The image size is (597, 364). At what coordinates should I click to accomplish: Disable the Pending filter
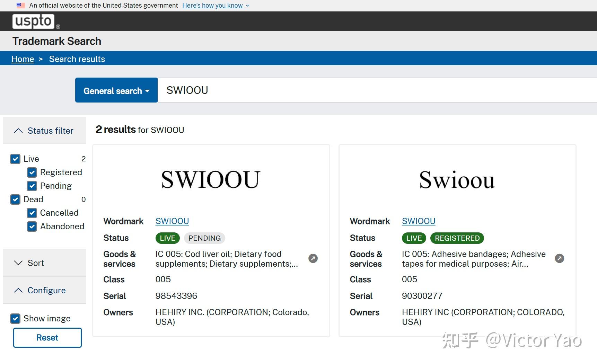(32, 186)
